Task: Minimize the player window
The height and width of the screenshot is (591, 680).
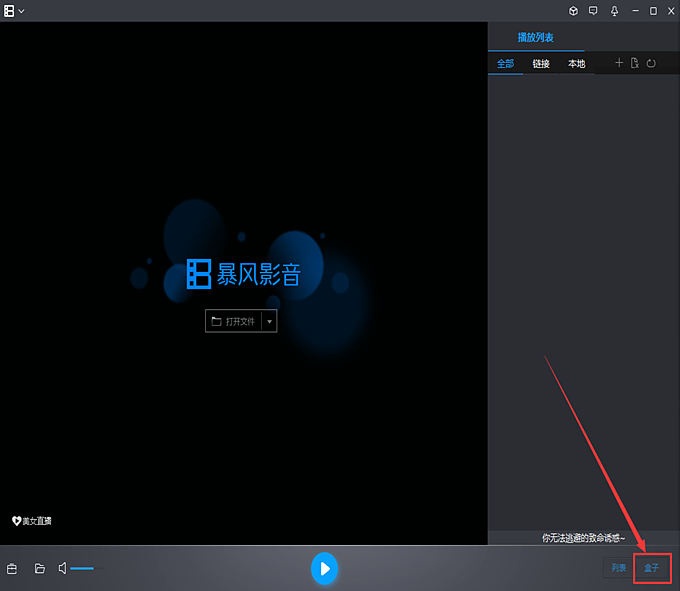Action: pos(635,11)
